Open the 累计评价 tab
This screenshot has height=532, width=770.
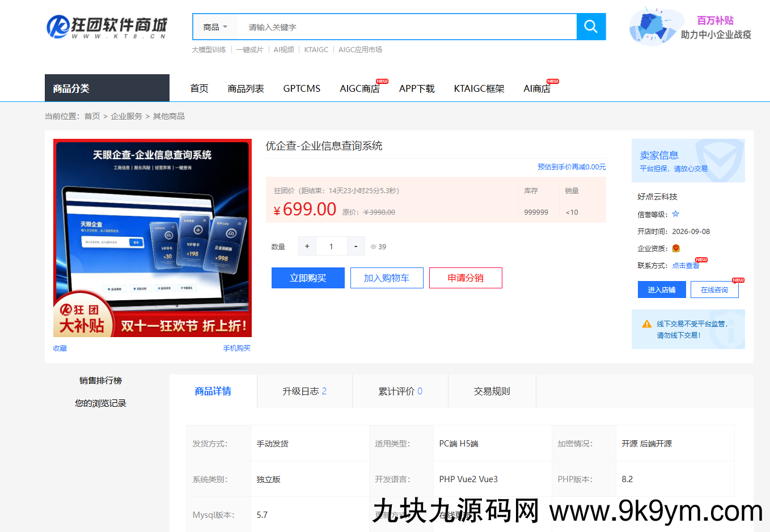(400, 391)
